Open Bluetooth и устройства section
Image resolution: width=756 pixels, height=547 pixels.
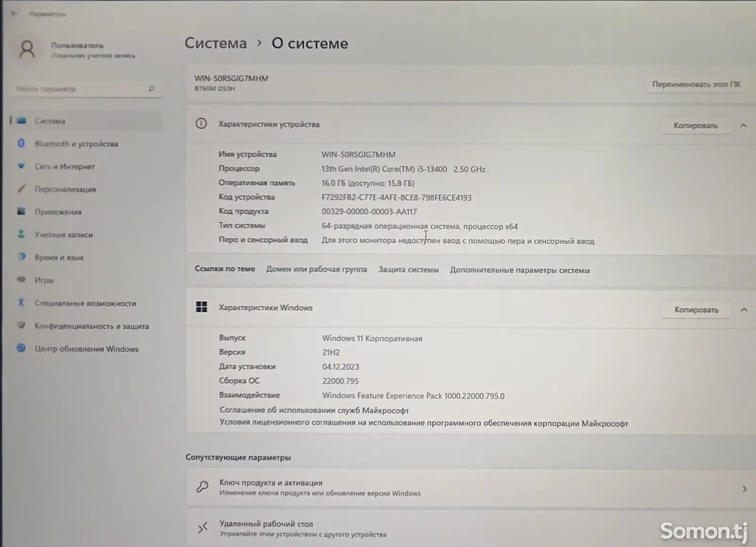pyautogui.click(x=76, y=144)
